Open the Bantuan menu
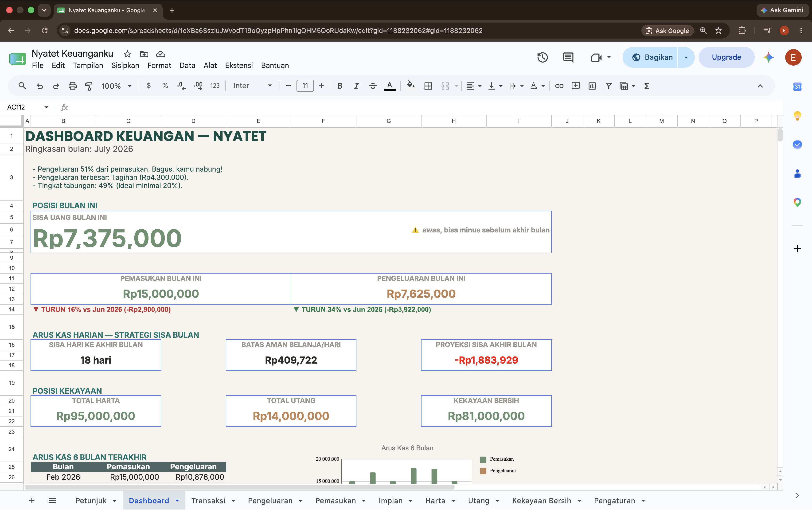812x510 pixels. (x=275, y=65)
